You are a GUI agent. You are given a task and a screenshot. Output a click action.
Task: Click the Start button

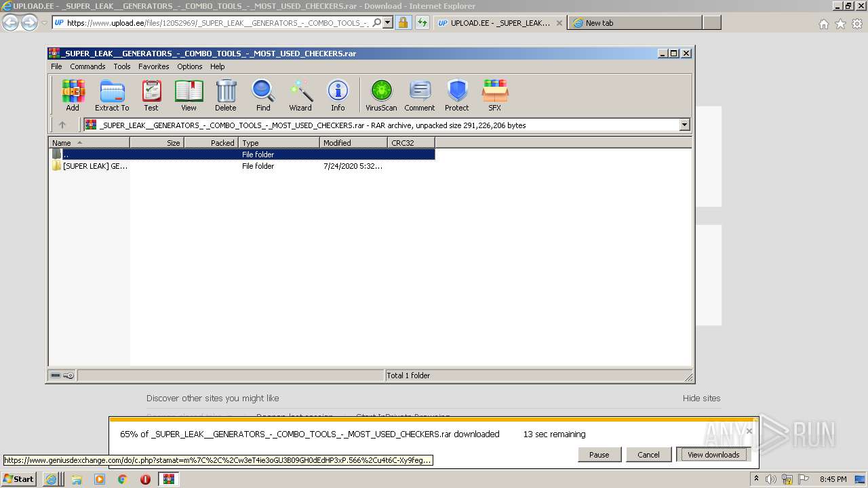pyautogui.click(x=19, y=479)
